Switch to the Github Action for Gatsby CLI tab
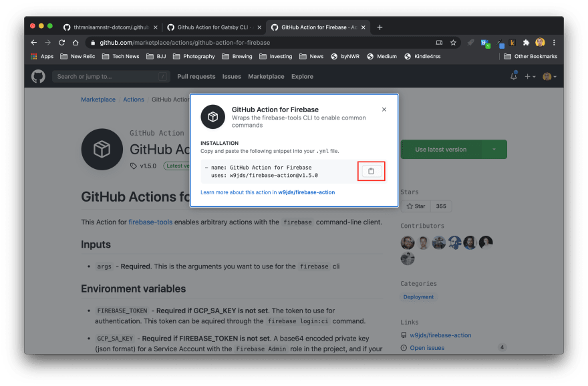 click(x=214, y=27)
